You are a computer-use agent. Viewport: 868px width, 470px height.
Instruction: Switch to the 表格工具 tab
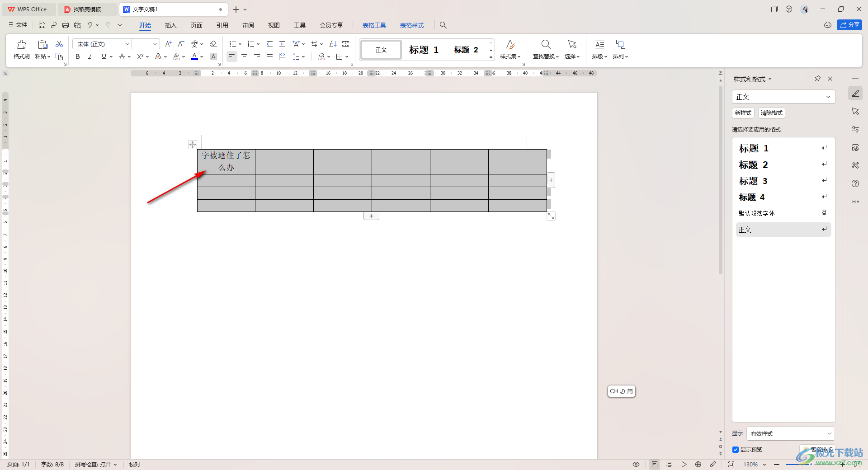click(374, 25)
